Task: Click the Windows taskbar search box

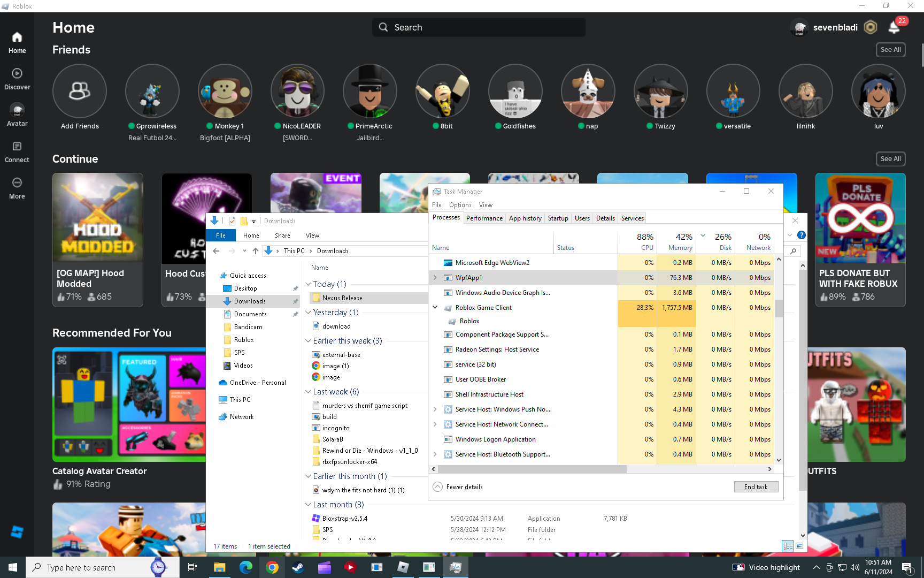Action: click(103, 567)
